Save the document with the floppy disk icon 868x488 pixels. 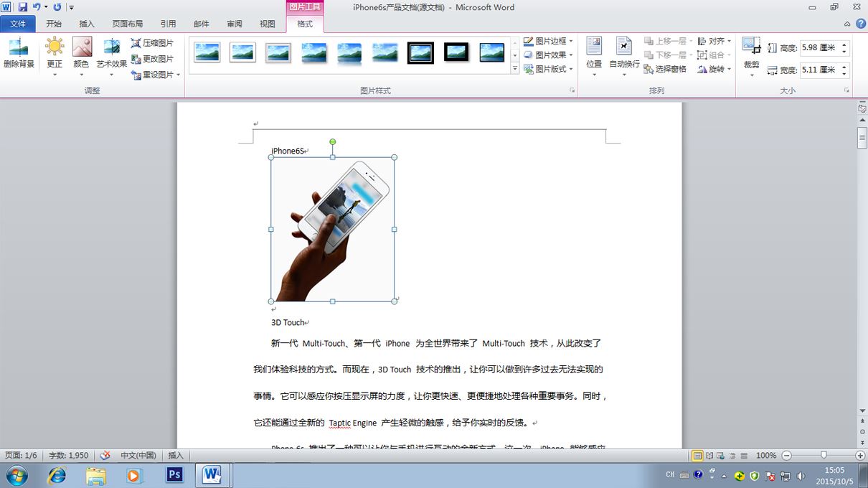pyautogui.click(x=22, y=7)
